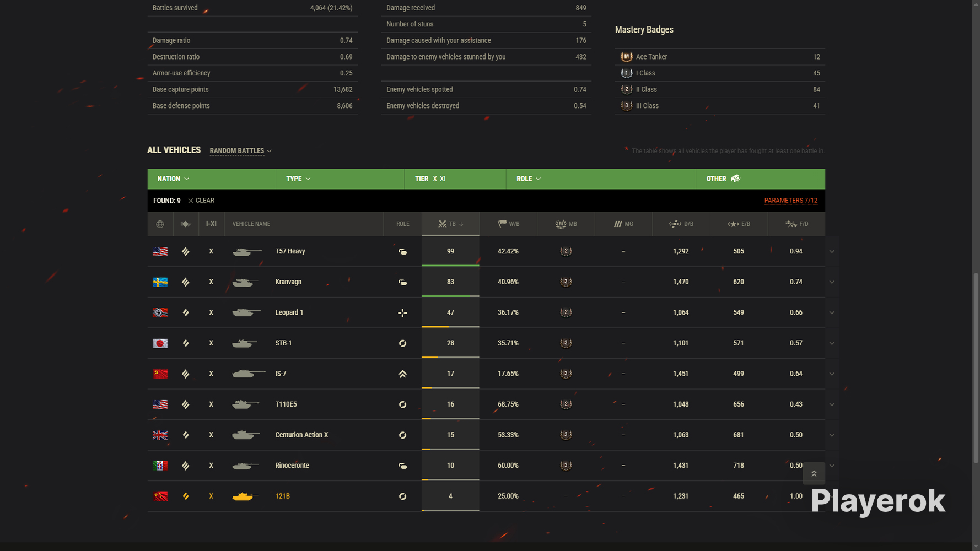Click the Leopard 1 role icon

click(402, 313)
